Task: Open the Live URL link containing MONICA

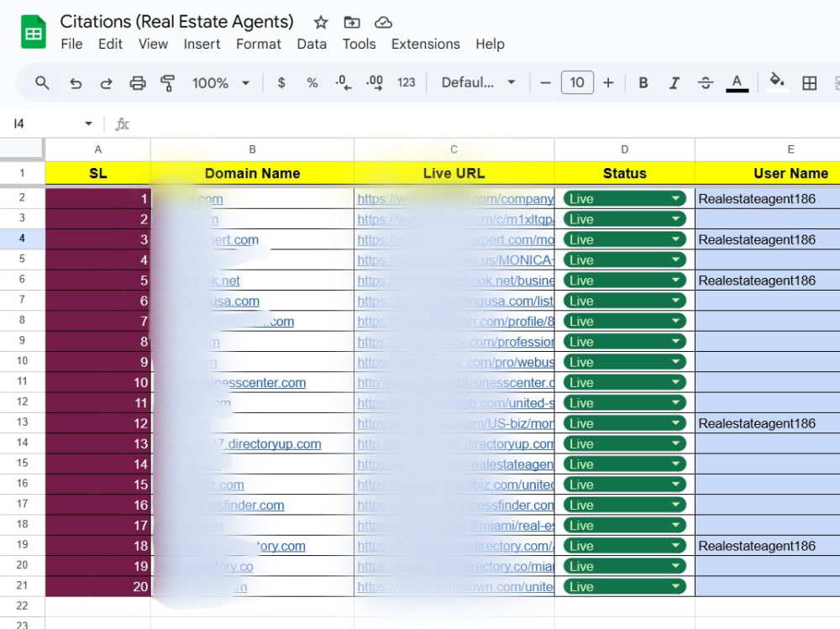Action: tap(455, 260)
